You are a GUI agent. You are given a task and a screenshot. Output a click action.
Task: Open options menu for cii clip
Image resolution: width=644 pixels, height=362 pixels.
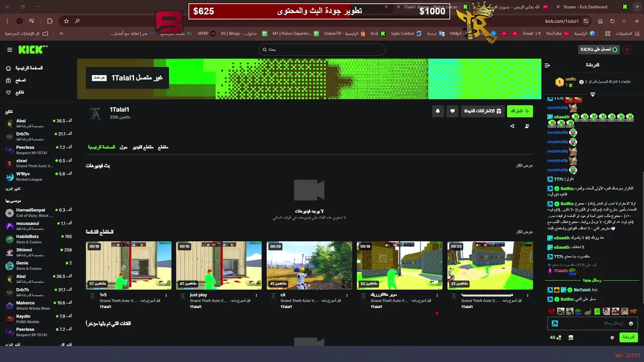tap(347, 296)
